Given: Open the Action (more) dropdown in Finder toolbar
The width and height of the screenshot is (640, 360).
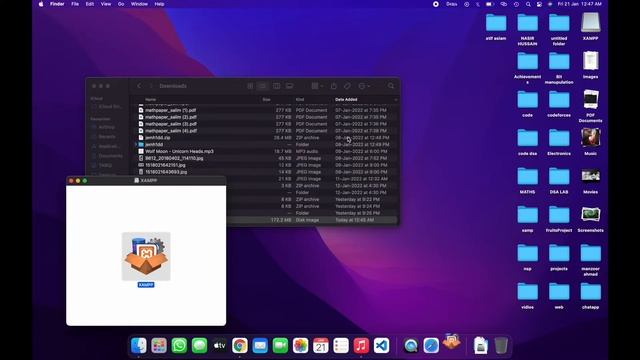Looking at the screenshot, I should pyautogui.click(x=364, y=86).
